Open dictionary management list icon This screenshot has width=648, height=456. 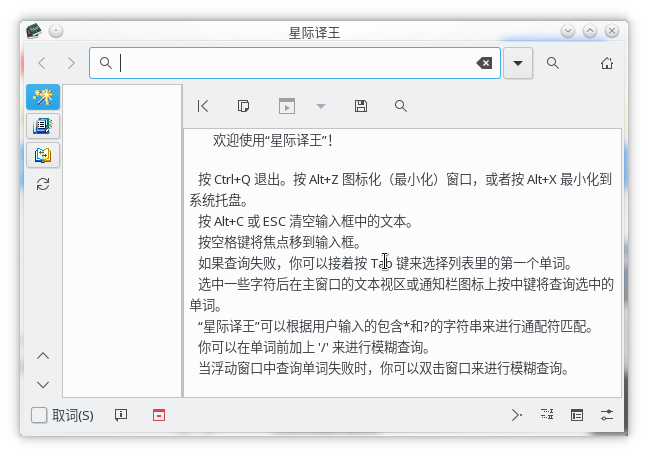tap(547, 414)
